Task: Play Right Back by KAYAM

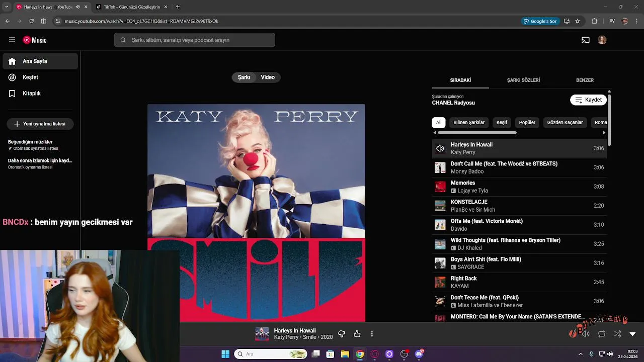Action: pyautogui.click(x=519, y=282)
